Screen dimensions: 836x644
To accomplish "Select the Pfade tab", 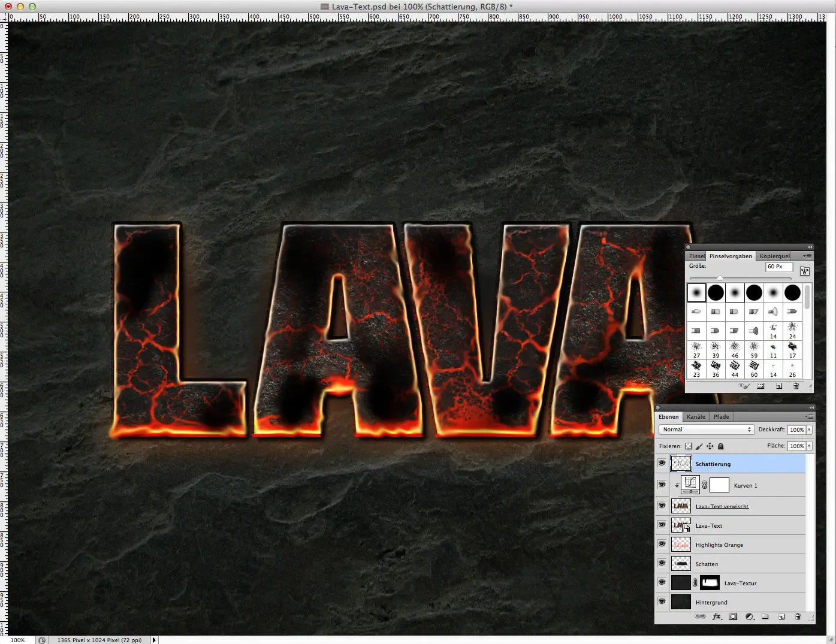I will click(x=721, y=416).
